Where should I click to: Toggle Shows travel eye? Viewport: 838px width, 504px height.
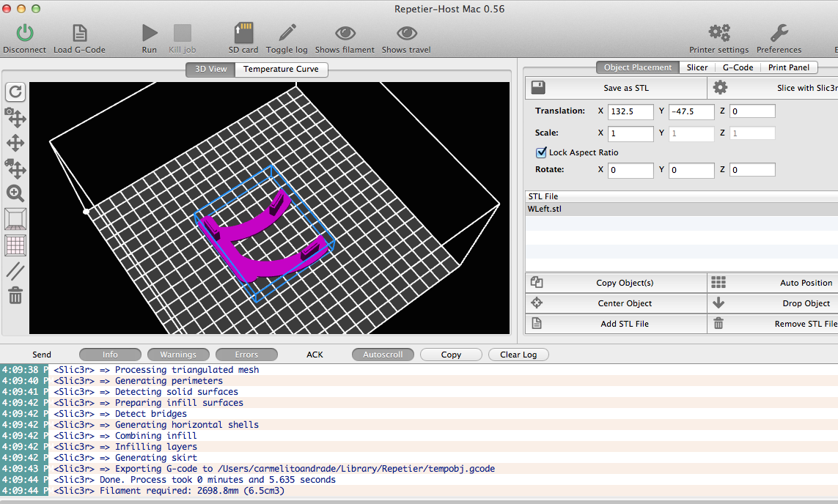(x=407, y=33)
